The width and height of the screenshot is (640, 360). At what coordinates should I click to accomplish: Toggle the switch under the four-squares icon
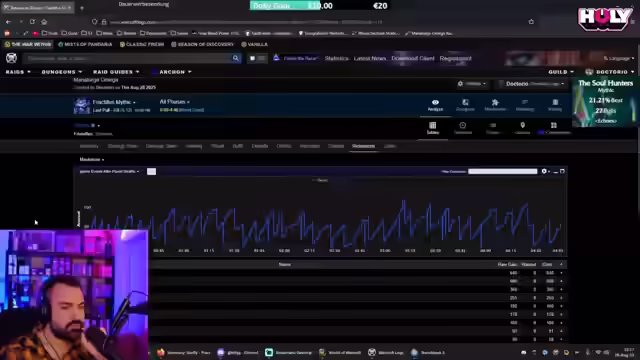[x=542, y=133]
